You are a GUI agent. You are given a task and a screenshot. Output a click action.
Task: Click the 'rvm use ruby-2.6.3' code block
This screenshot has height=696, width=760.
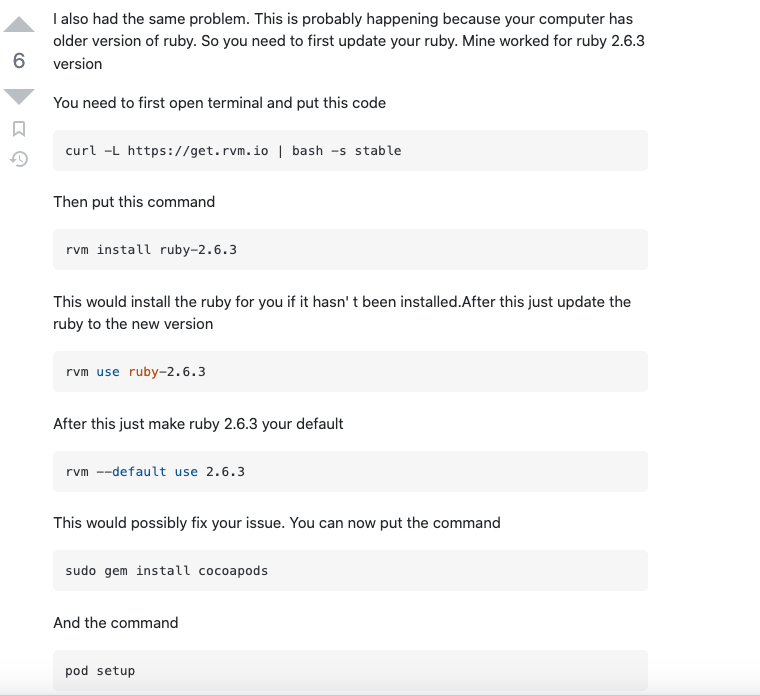(350, 372)
